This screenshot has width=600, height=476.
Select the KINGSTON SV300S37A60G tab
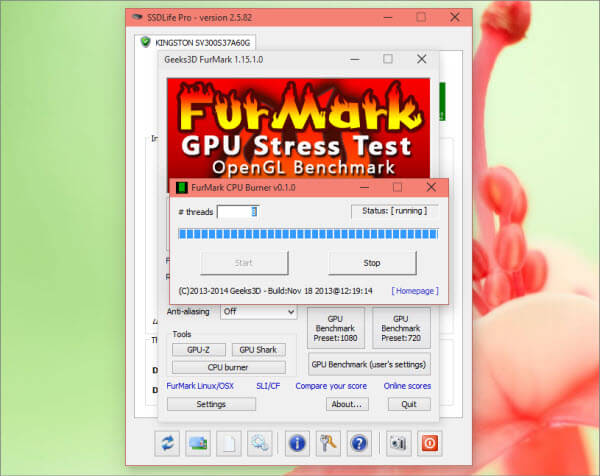click(x=195, y=42)
